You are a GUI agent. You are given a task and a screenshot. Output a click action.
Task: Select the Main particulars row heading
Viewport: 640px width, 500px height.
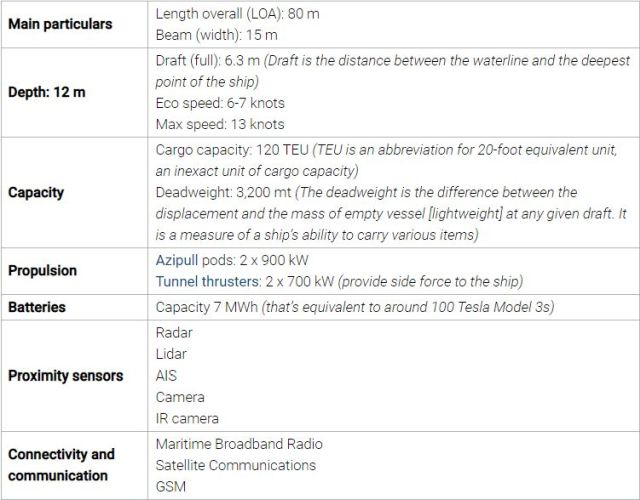[x=60, y=24]
